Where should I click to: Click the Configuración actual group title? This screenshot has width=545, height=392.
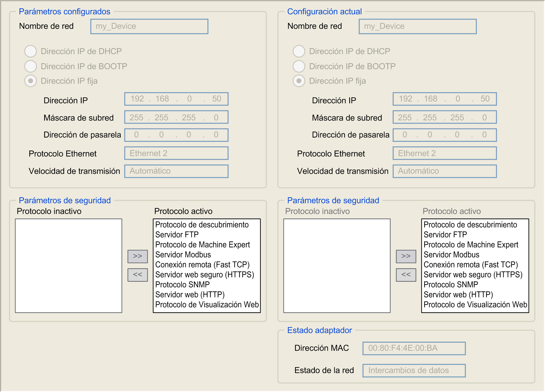coord(325,12)
